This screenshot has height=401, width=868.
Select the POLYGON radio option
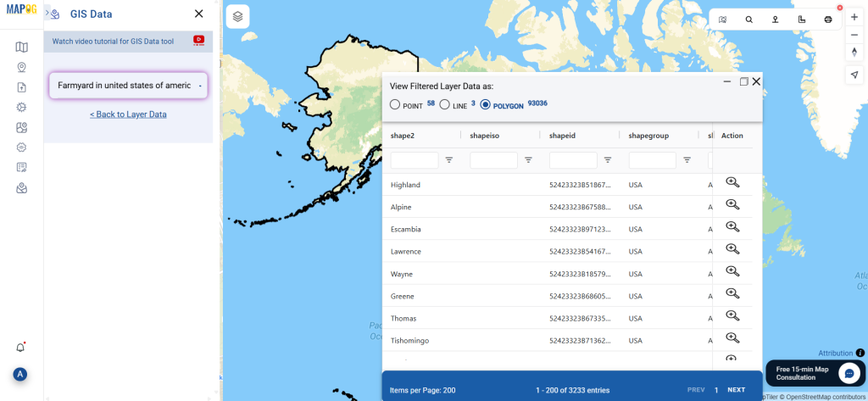(485, 105)
